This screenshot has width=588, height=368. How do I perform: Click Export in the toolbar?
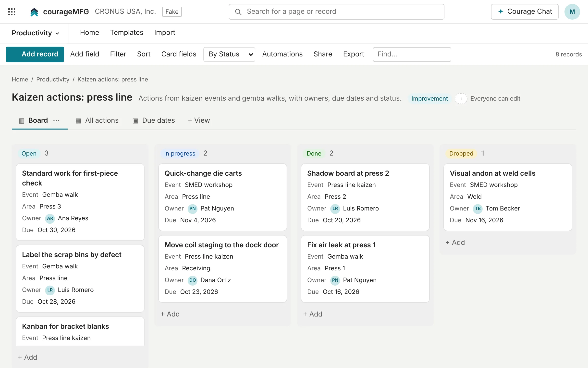point(354,54)
